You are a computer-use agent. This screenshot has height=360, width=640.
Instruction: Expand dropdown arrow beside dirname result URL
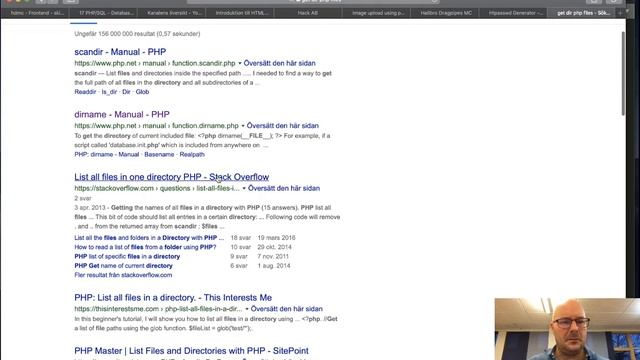(243, 126)
